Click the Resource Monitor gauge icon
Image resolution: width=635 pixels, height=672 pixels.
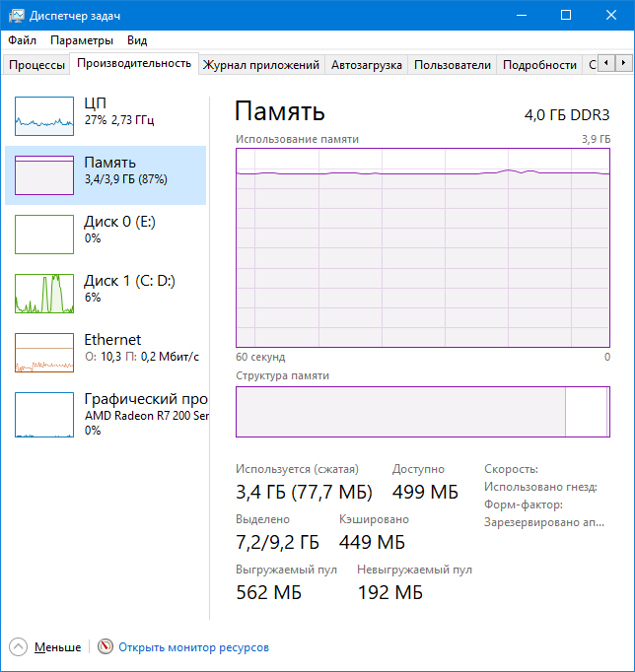click(106, 646)
